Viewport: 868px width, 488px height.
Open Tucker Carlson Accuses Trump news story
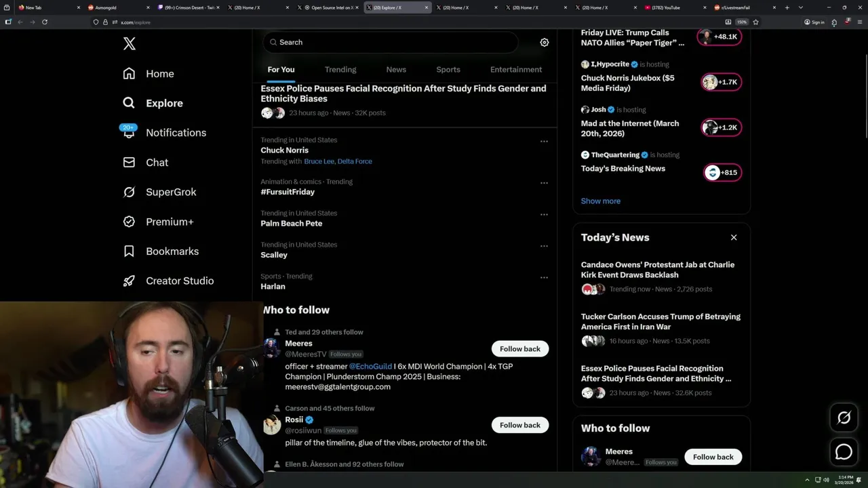tap(660, 322)
